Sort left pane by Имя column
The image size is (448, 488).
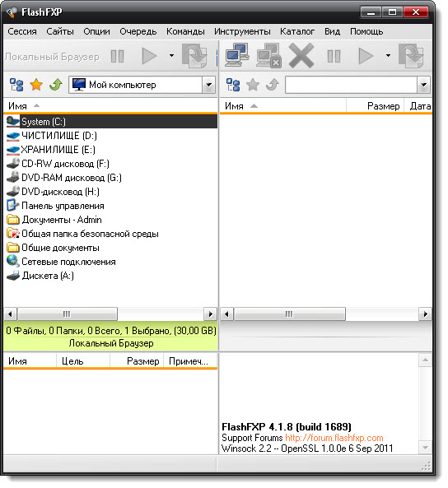110,106
